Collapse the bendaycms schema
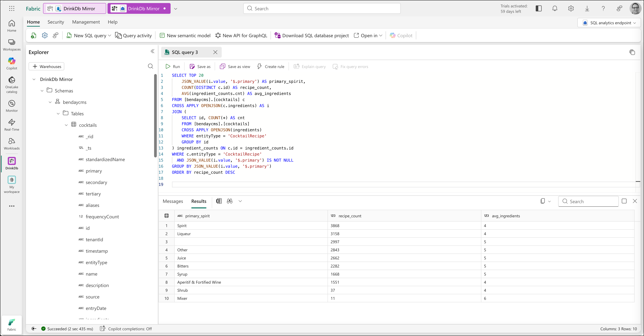The width and height of the screenshot is (644, 336). [50, 102]
